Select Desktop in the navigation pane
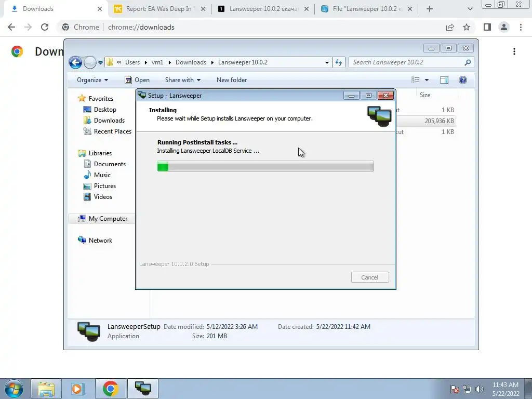Viewport: 532px width, 399px height. [105, 110]
